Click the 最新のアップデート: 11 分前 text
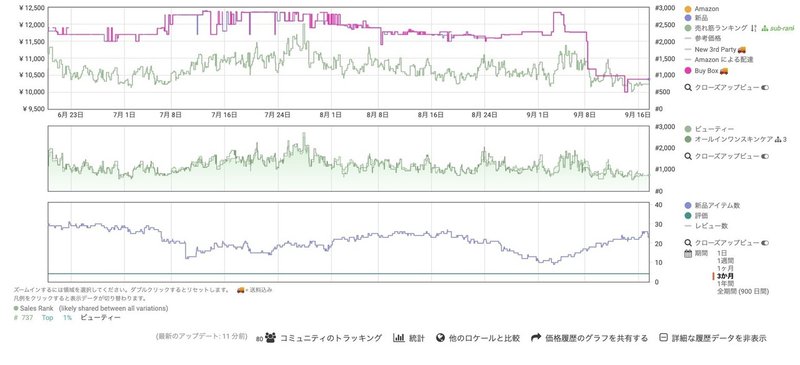Viewport: 800px width, 365px height. coord(202,337)
